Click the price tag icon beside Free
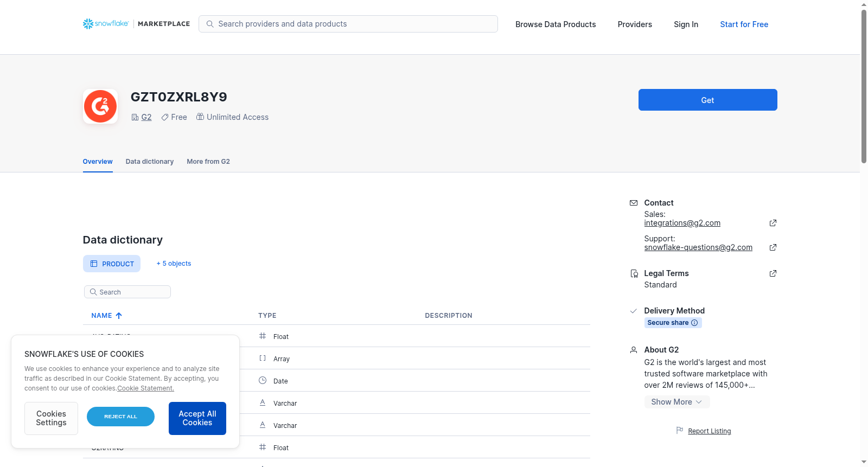Image resolution: width=868 pixels, height=467 pixels. tap(165, 117)
